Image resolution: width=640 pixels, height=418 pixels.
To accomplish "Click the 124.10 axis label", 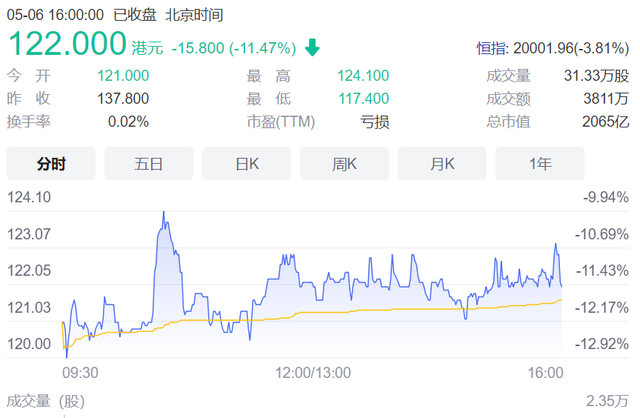I will pos(29,197).
